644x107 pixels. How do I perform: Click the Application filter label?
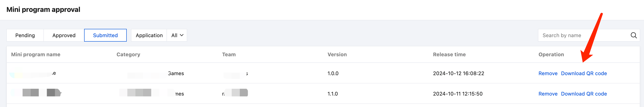coord(149,35)
